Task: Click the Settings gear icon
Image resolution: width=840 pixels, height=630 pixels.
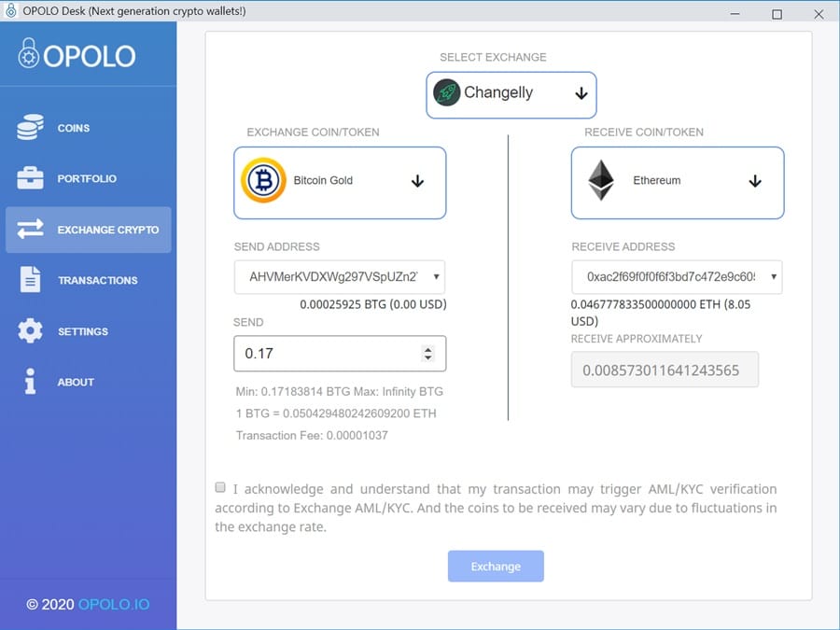Action: click(x=30, y=331)
